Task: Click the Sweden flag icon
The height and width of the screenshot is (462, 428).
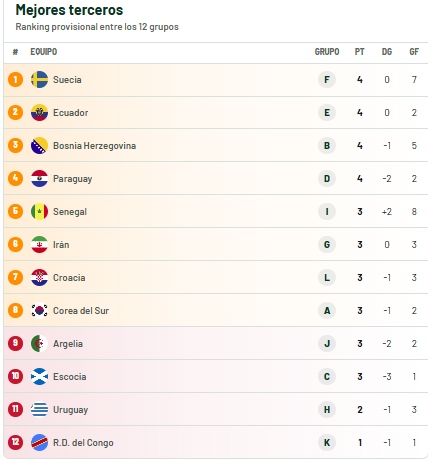Action: point(39,80)
